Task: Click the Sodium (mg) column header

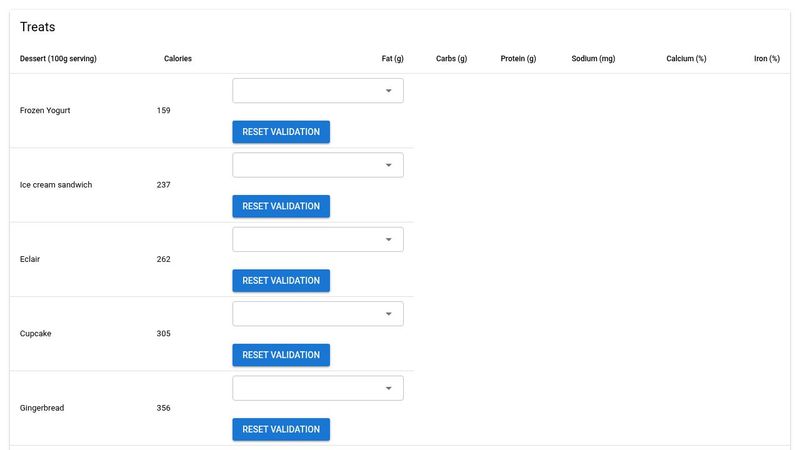Action: point(593,59)
